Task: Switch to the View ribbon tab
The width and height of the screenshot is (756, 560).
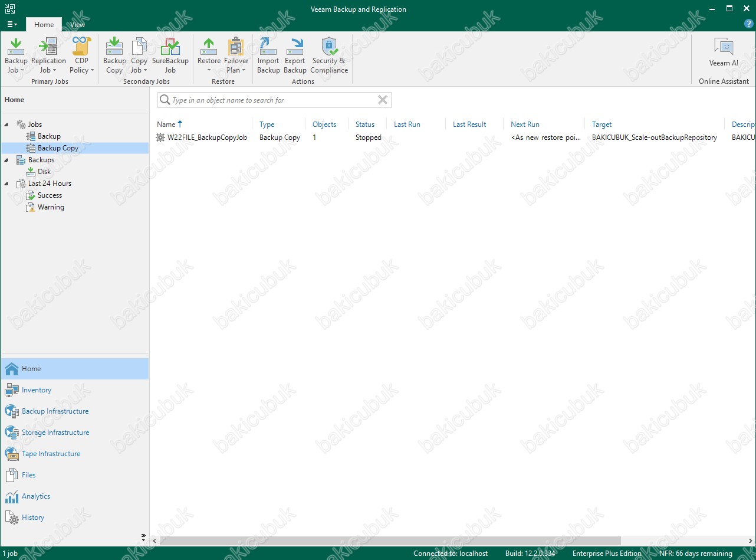Action: [77, 25]
